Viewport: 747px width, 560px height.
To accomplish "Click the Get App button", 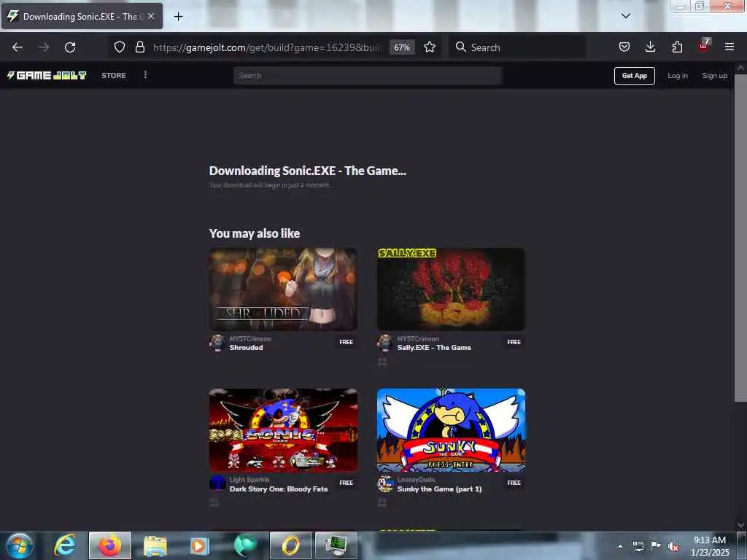I will [x=634, y=76].
